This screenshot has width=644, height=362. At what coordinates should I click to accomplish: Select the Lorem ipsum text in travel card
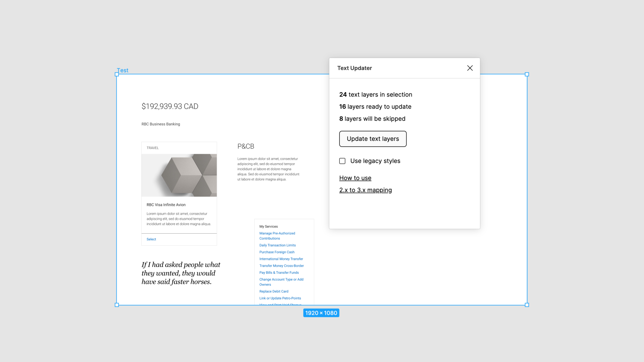coord(179,219)
